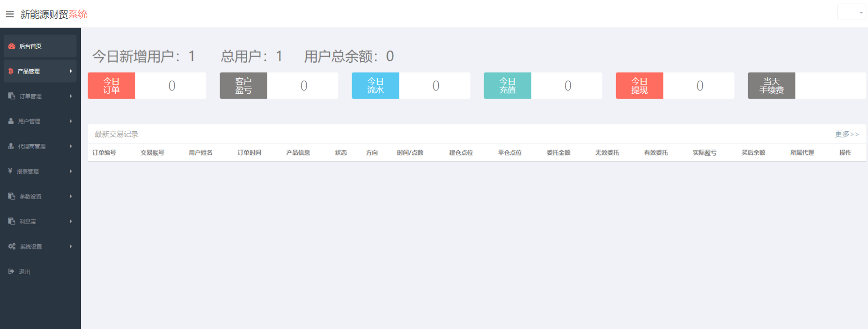Click 总用户 statistic text
Image resolution: width=868 pixels, height=329 pixels.
point(252,56)
